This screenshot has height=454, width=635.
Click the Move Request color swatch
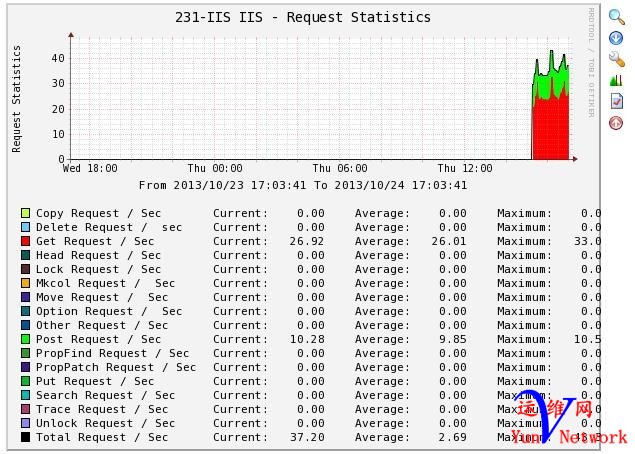tap(26, 297)
